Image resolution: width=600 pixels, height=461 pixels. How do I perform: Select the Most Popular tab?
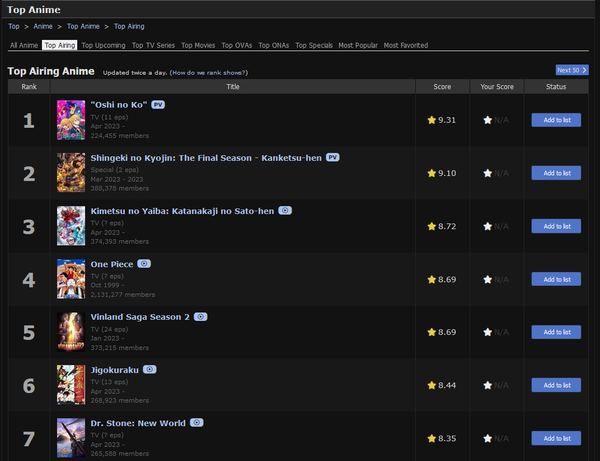[358, 45]
